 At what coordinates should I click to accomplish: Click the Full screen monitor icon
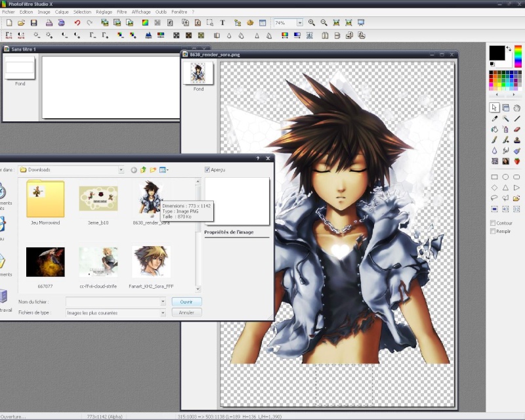(360, 23)
